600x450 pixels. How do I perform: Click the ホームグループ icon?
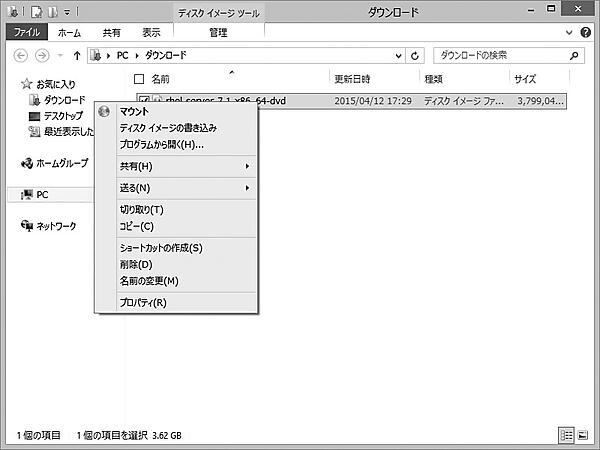point(27,163)
